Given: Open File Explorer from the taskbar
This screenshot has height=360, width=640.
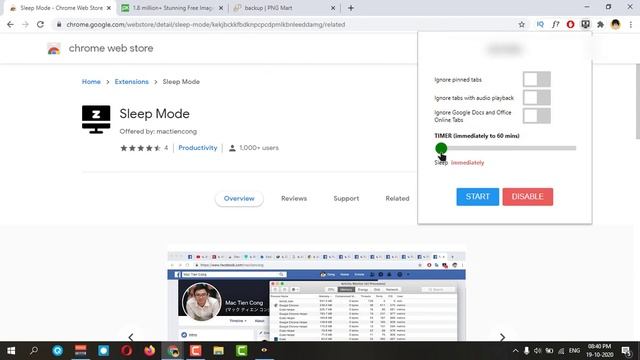Looking at the screenshot, I should tap(218, 351).
